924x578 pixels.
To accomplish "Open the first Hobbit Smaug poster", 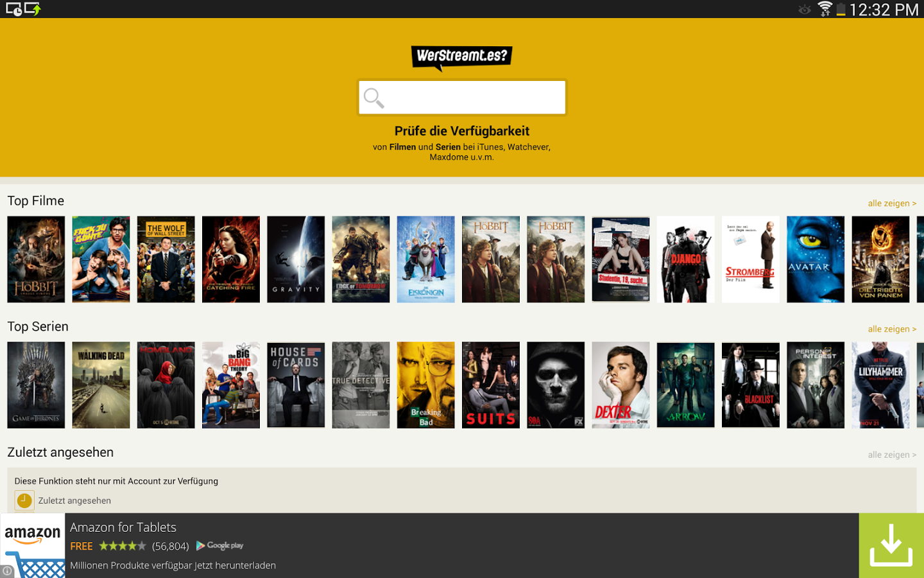I will tap(36, 259).
